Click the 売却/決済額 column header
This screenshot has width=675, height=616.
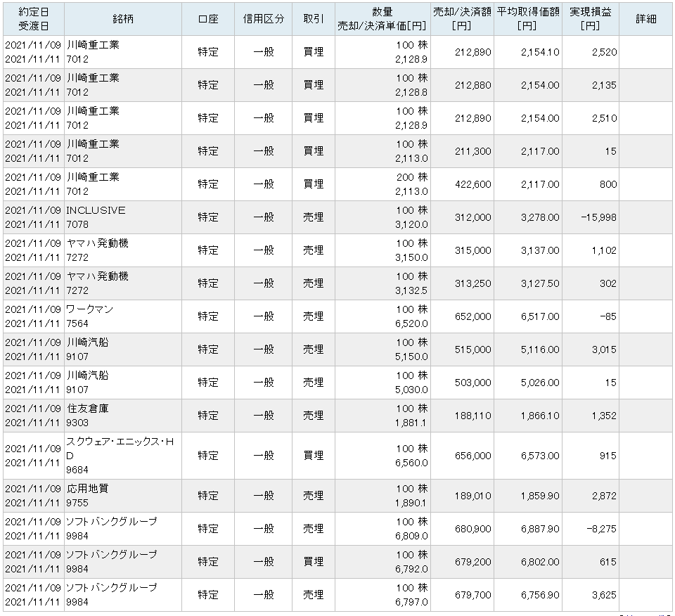tap(462, 19)
